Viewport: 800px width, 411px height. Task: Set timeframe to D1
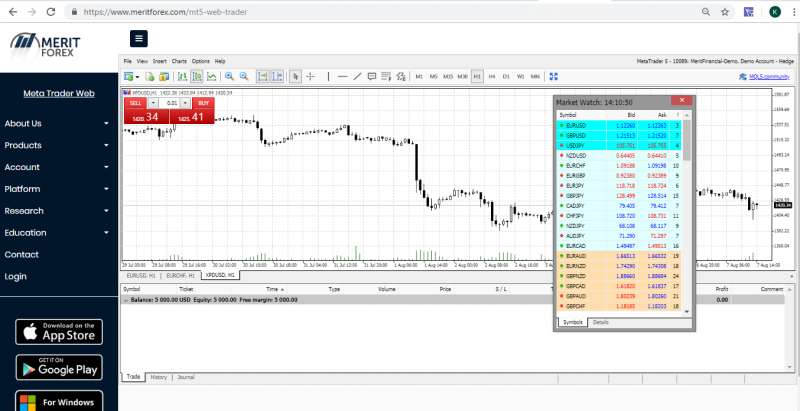tap(506, 76)
